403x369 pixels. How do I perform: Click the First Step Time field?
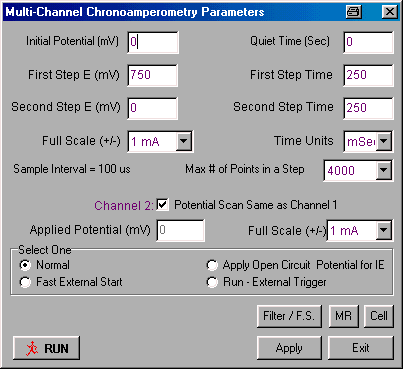[368, 75]
